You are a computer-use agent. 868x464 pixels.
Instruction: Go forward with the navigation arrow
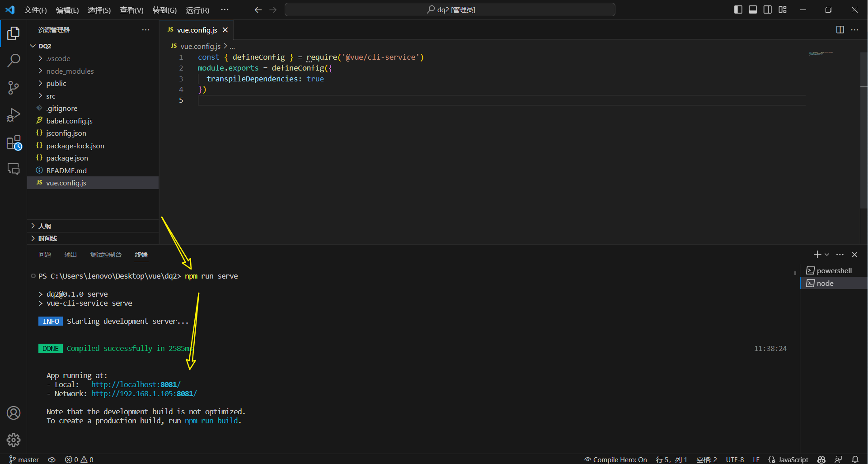point(273,9)
